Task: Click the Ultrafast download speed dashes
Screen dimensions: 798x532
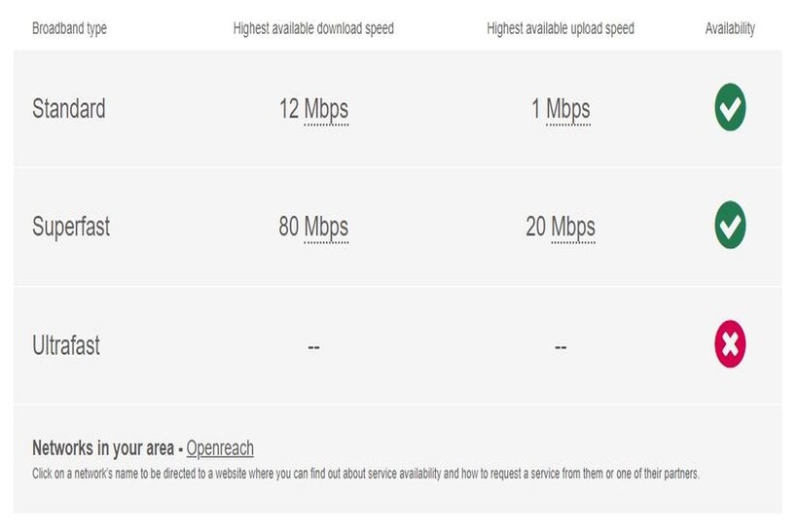Action: click(x=313, y=346)
